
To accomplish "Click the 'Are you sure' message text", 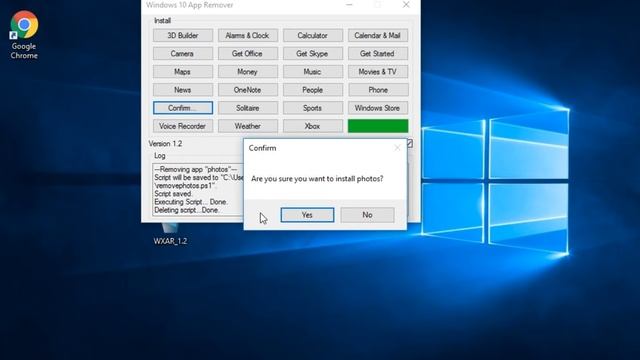I will pyautogui.click(x=317, y=179).
